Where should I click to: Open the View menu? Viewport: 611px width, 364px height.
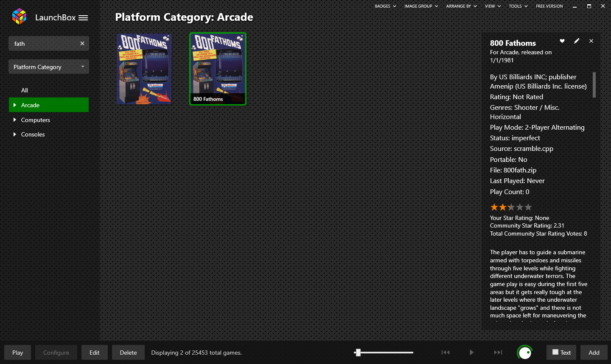pos(493,6)
